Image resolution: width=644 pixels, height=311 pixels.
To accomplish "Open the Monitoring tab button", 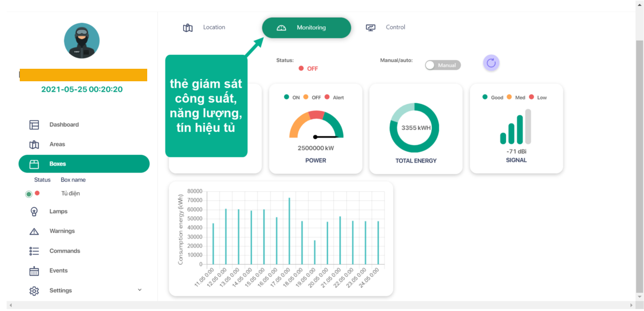I will pos(306,28).
